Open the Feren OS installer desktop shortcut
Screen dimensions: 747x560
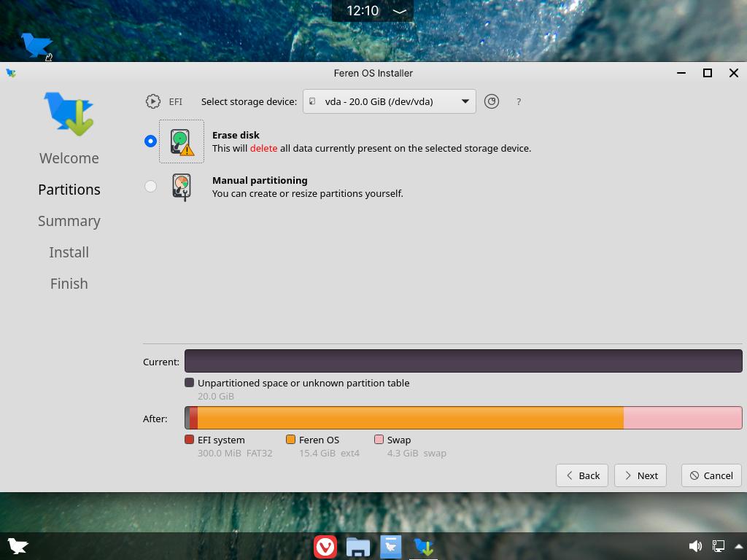point(36,46)
